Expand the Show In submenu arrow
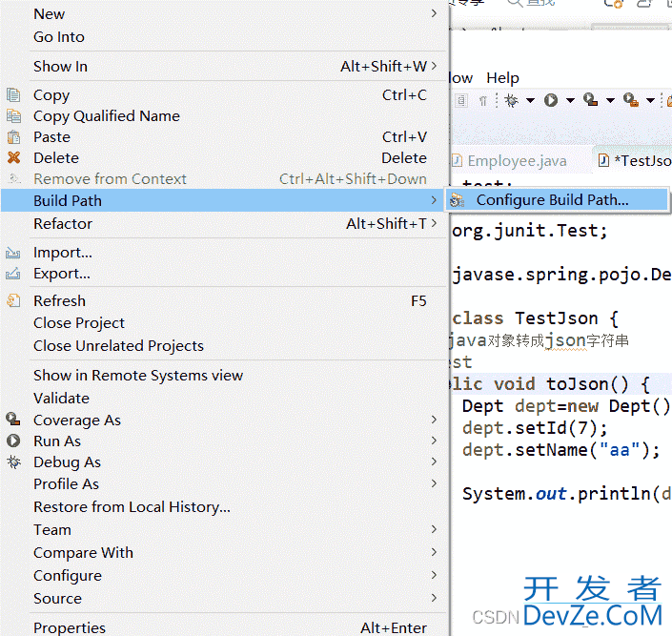 pos(434,66)
